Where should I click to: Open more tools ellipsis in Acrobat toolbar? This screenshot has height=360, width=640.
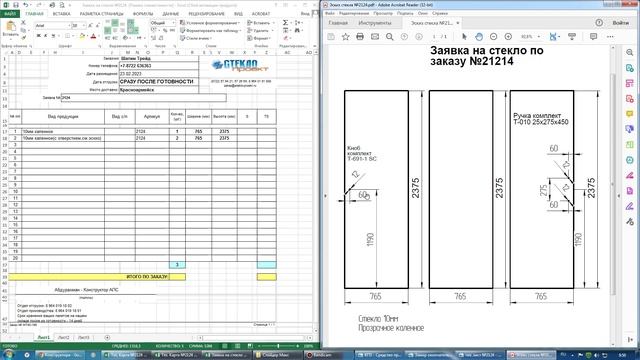point(610,37)
